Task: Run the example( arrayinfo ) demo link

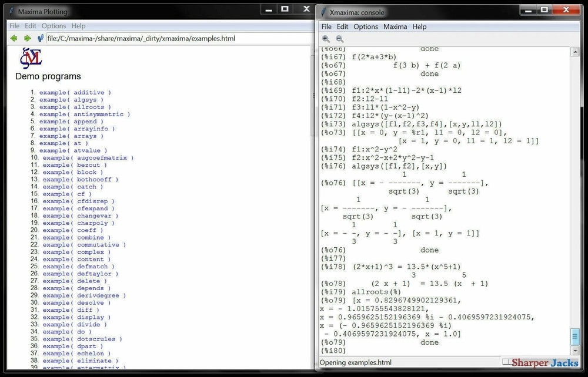Action: coord(77,129)
